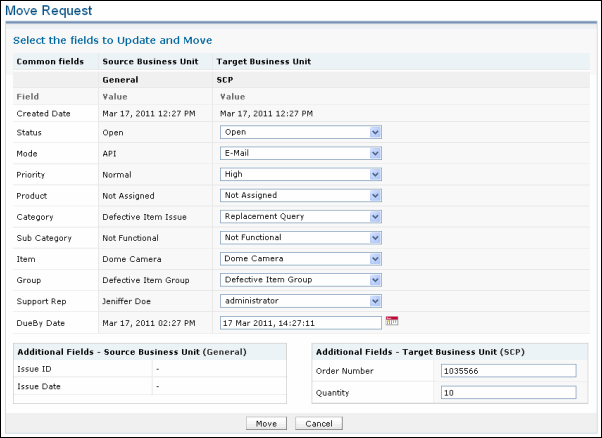Click the Quantity input field
This screenshot has height=438, width=602.
[x=509, y=393]
